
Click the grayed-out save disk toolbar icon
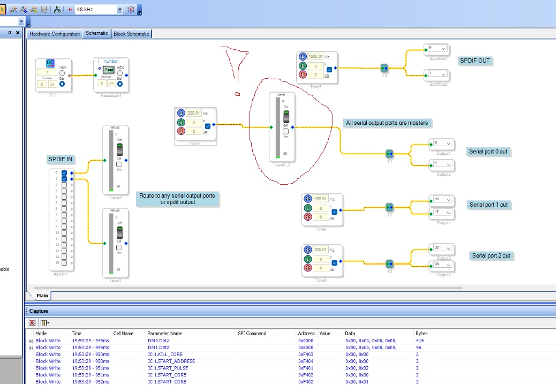point(44,9)
